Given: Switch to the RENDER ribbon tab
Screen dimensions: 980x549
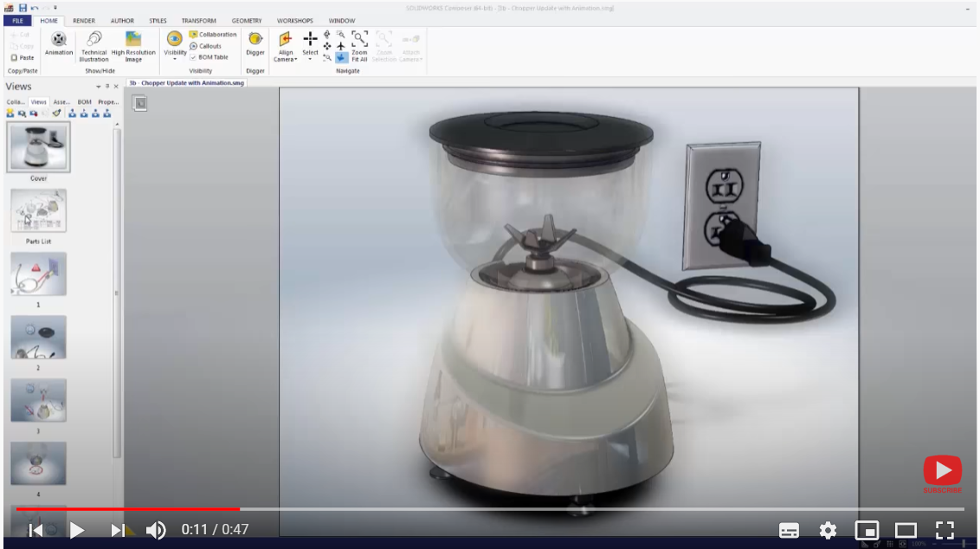Looking at the screenshot, I should 84,21.
